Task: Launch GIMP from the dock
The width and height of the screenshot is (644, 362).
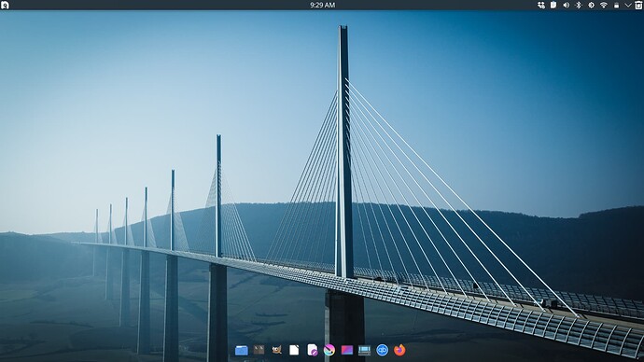Action: tap(277, 350)
